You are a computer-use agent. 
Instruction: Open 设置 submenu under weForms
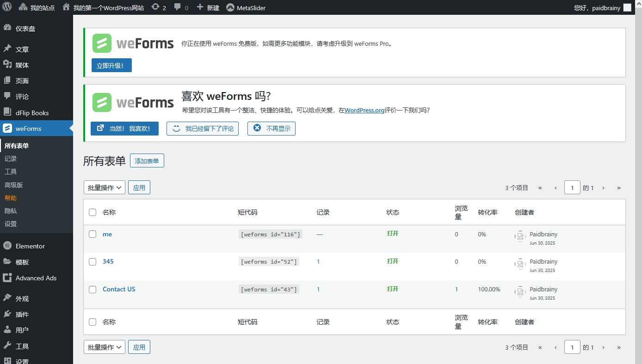coord(11,223)
